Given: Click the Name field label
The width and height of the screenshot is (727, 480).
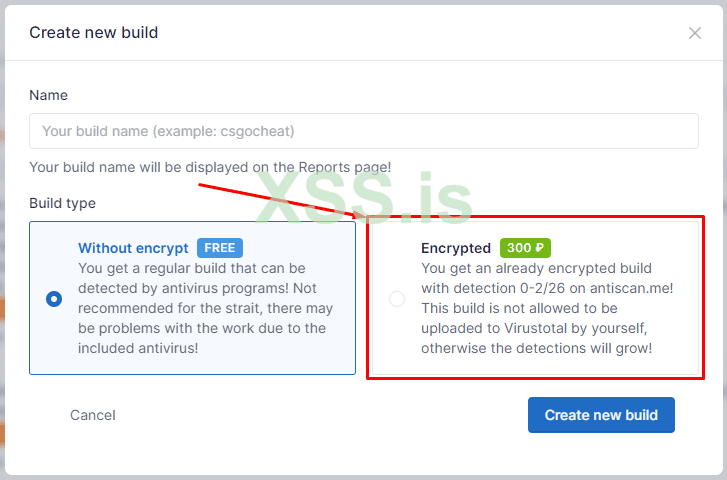Looking at the screenshot, I should pyautogui.click(x=48, y=95).
